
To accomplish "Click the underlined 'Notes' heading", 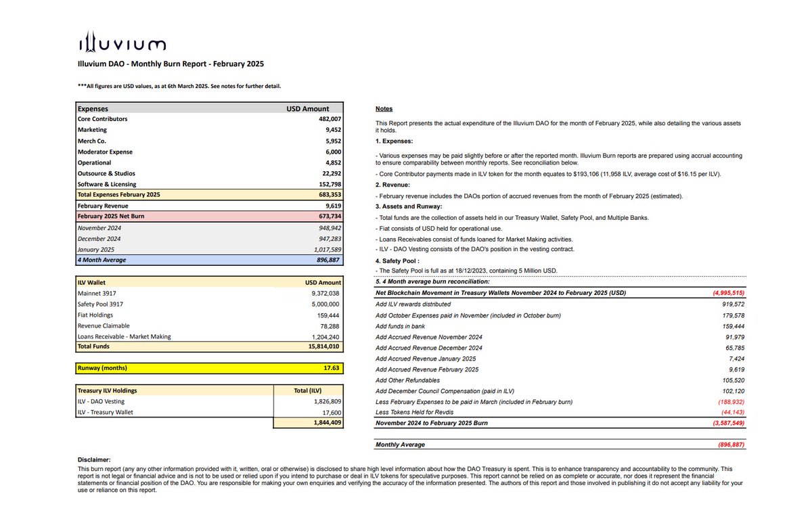I will coord(384,109).
